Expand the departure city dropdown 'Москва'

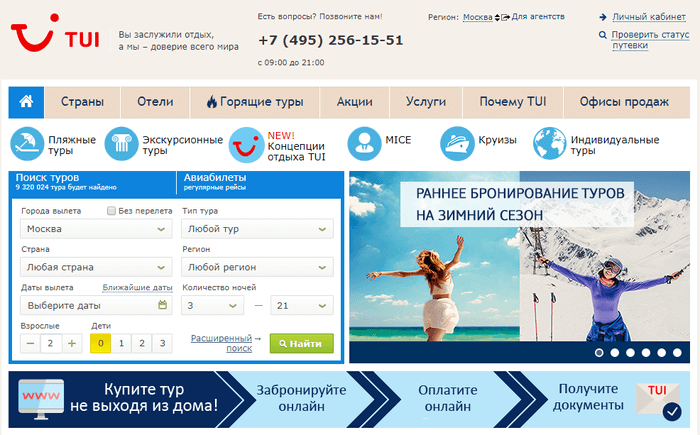(x=96, y=229)
